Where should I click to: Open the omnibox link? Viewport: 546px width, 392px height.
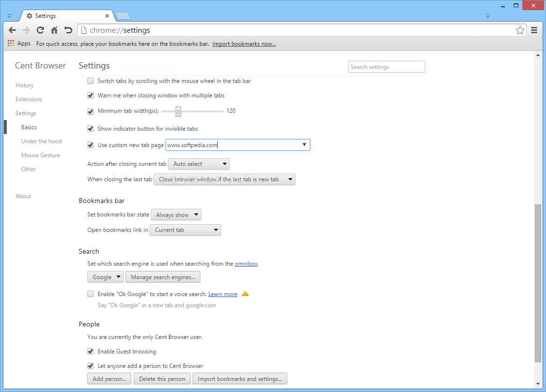pyautogui.click(x=246, y=264)
